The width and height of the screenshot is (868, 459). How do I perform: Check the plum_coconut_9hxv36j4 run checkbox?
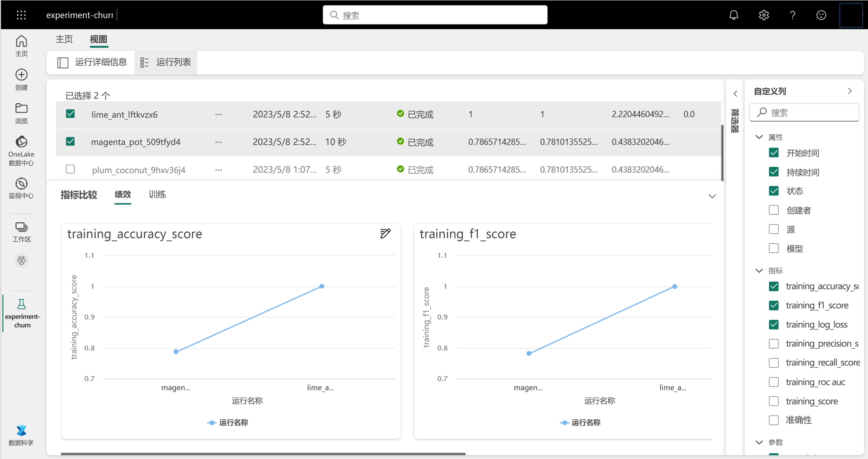click(x=71, y=169)
